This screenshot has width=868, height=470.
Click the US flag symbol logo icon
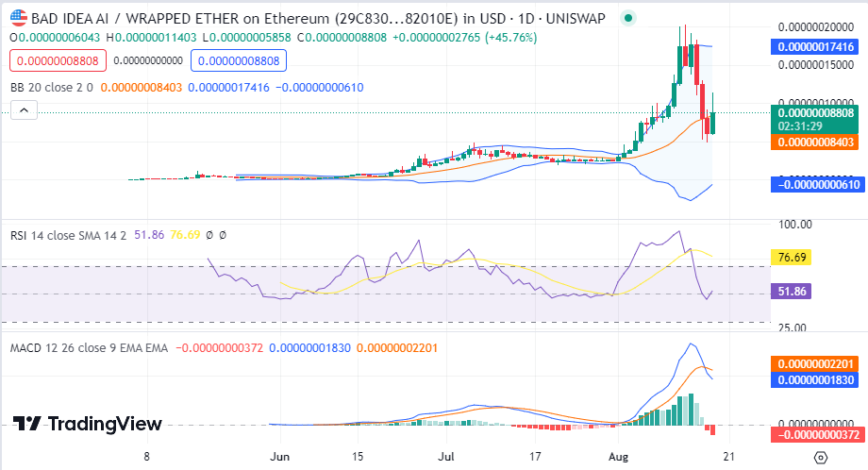click(x=19, y=18)
